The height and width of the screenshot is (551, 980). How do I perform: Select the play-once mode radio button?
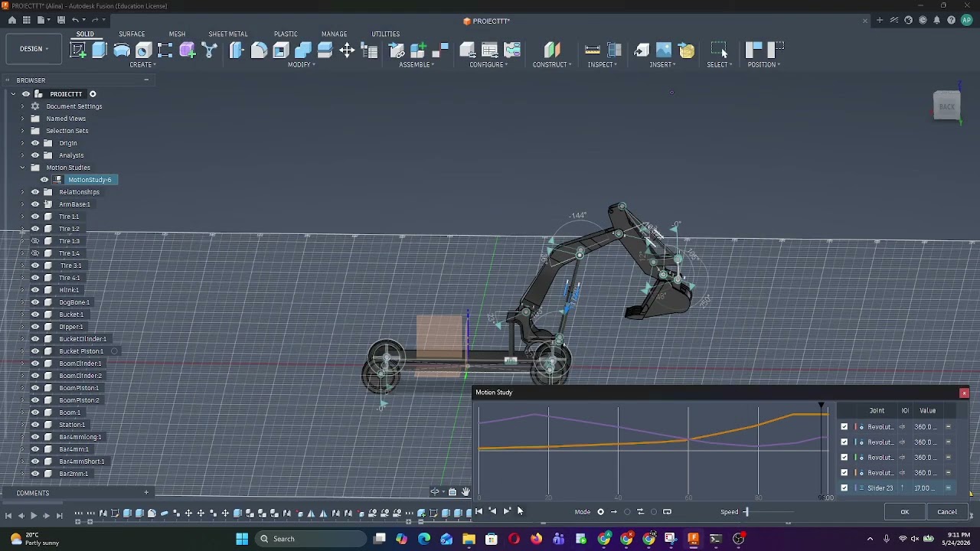600,512
